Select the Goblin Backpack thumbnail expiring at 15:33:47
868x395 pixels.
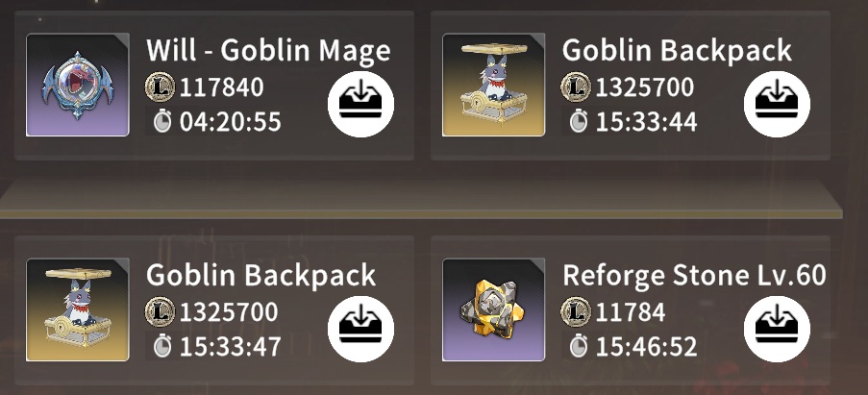coord(78,309)
